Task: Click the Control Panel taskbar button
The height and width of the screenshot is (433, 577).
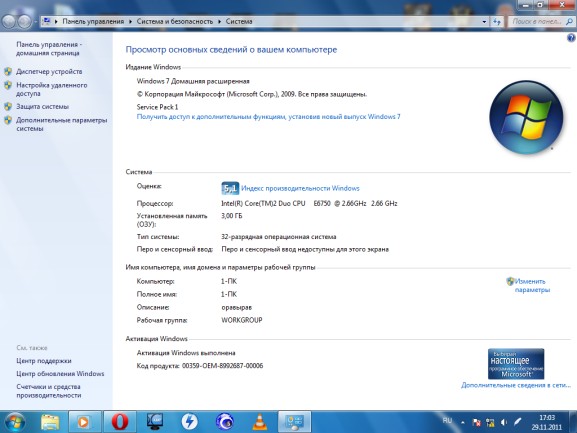Action: [x=294, y=422]
